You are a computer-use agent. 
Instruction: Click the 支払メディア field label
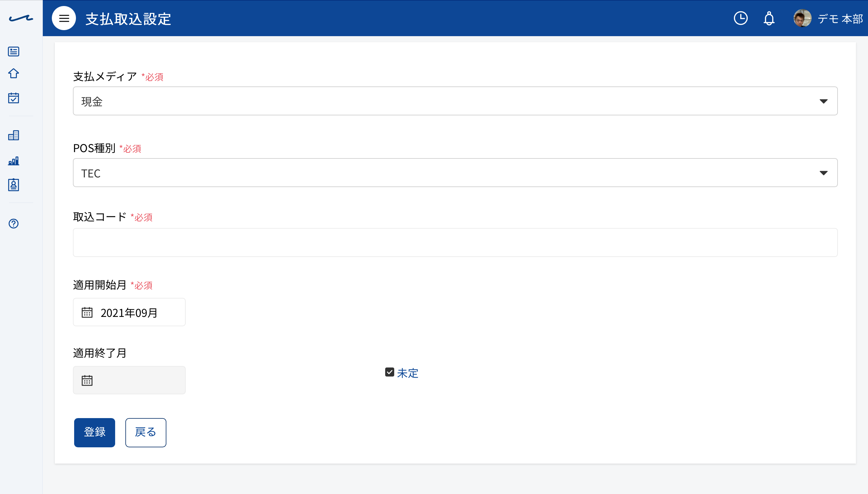105,77
